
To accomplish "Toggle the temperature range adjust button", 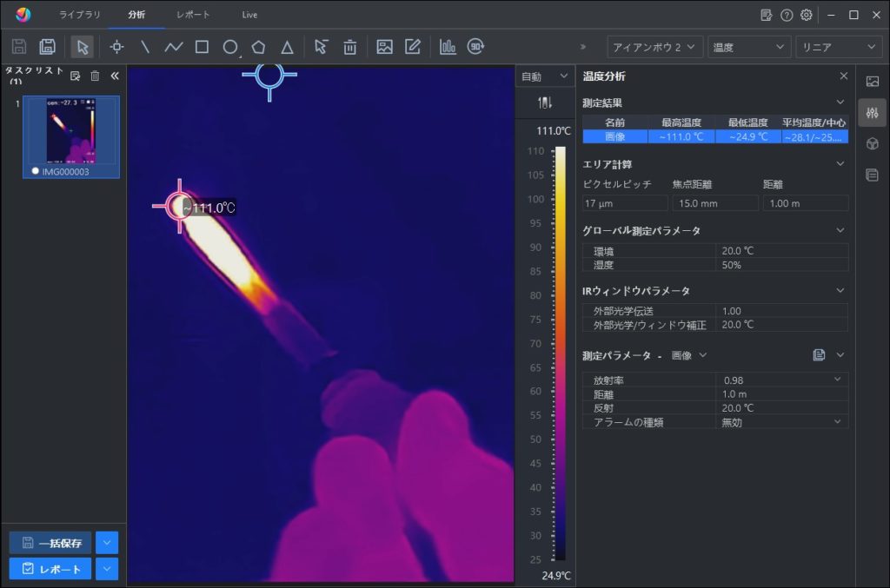I will (x=544, y=102).
